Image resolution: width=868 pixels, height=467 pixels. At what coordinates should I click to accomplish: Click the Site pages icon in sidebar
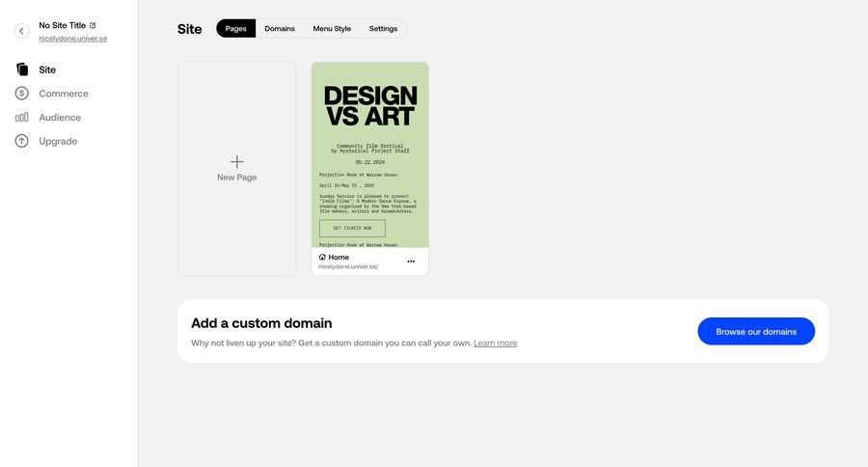[22, 69]
